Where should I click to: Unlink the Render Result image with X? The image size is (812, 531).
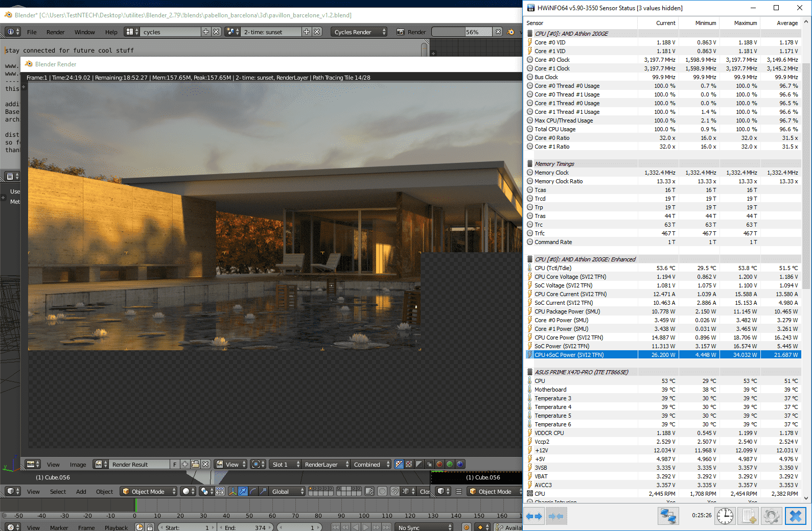[205, 464]
